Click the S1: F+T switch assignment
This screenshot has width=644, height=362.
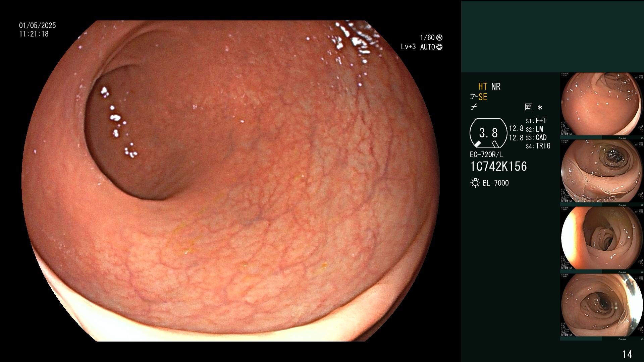click(536, 121)
